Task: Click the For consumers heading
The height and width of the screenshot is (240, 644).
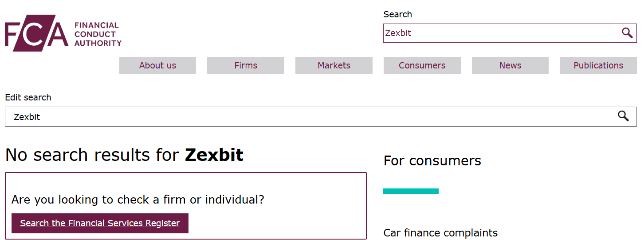Action: 432,160
